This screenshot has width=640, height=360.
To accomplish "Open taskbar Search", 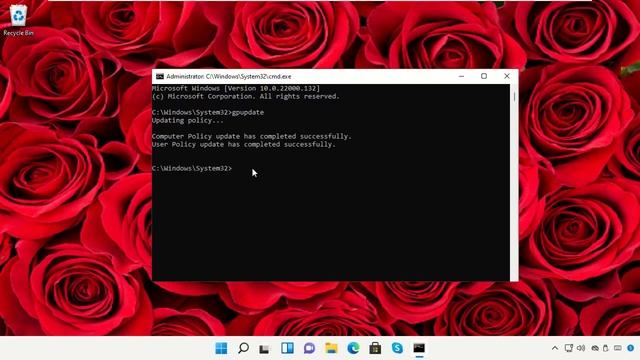I will [x=243, y=348].
